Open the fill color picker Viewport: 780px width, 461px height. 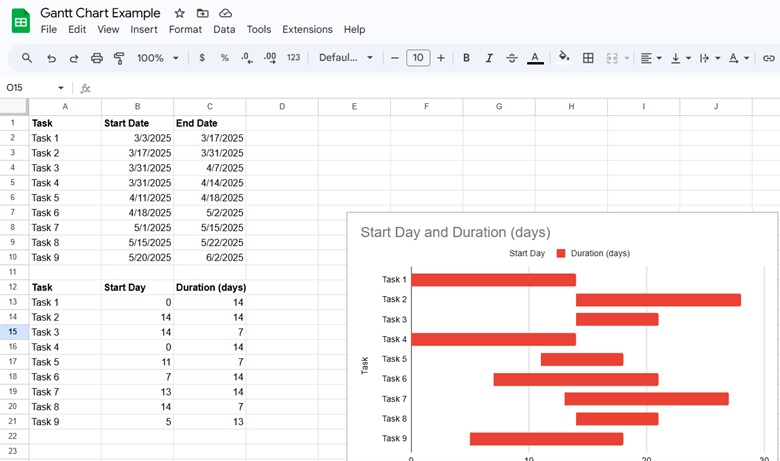563,58
